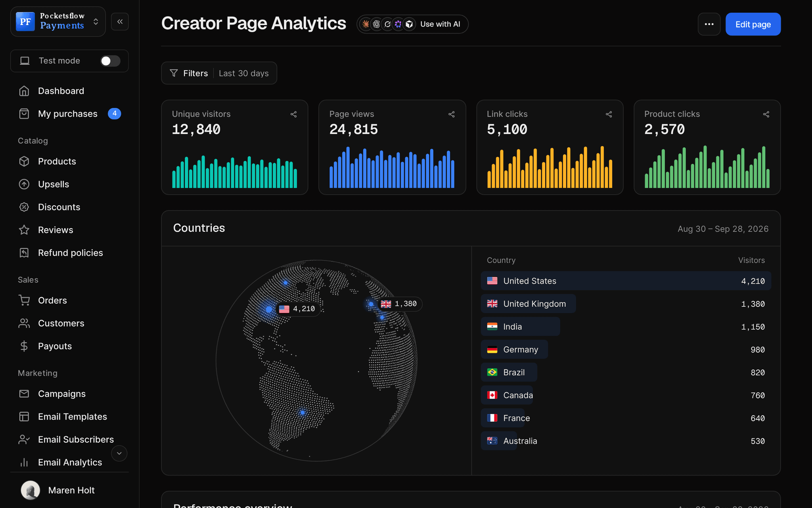Open Maren Holt profile avatar

click(x=31, y=490)
